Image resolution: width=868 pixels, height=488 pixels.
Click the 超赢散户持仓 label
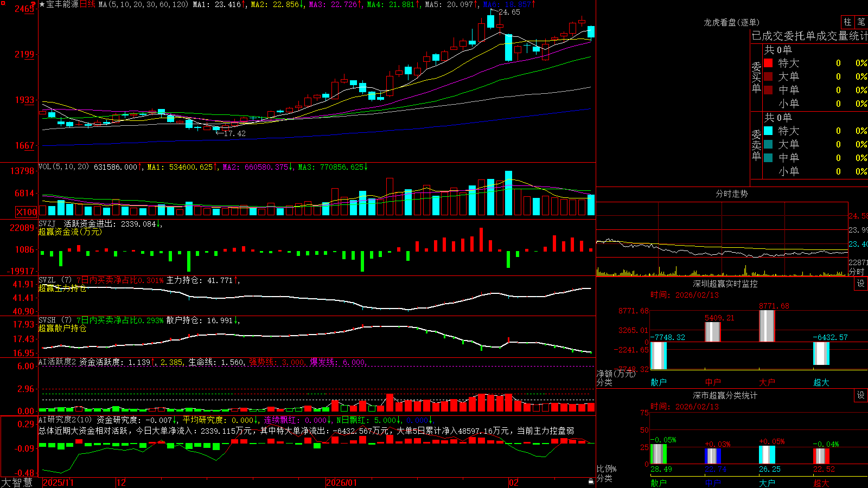(x=62, y=328)
